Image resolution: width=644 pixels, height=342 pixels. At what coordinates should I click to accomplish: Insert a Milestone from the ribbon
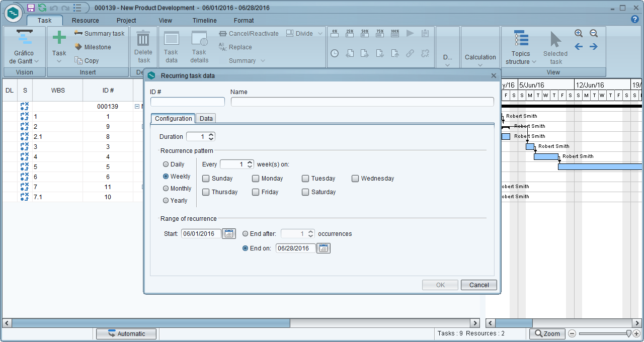tap(93, 47)
